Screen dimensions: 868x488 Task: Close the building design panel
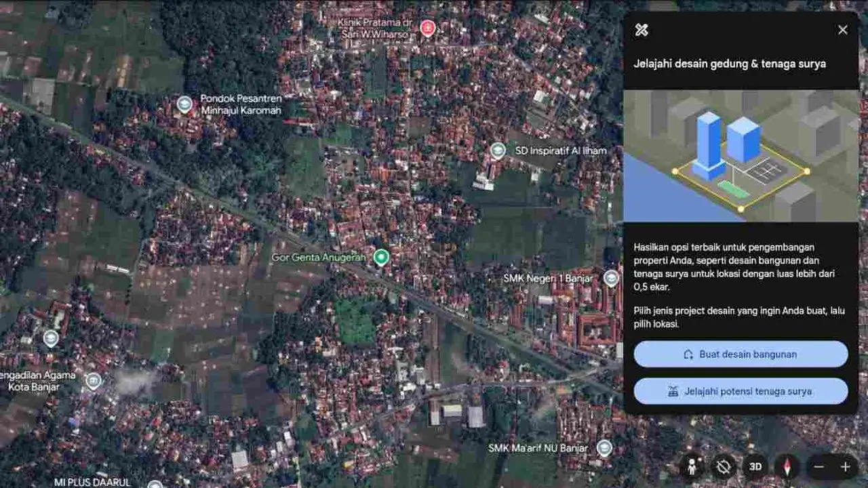point(843,30)
